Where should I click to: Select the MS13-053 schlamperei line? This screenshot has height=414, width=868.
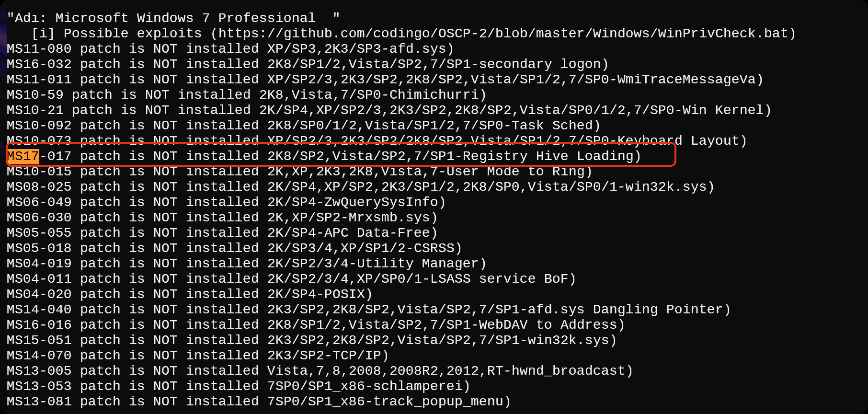click(x=238, y=386)
